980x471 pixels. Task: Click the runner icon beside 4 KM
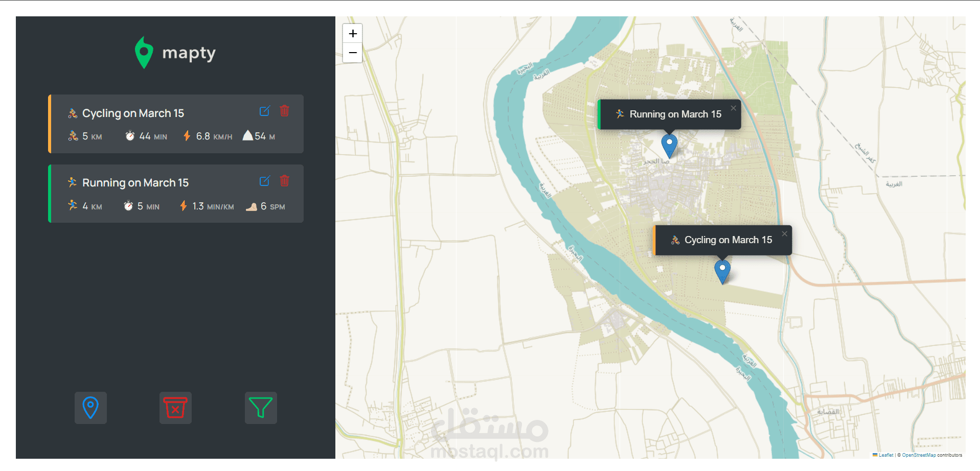coord(73,205)
